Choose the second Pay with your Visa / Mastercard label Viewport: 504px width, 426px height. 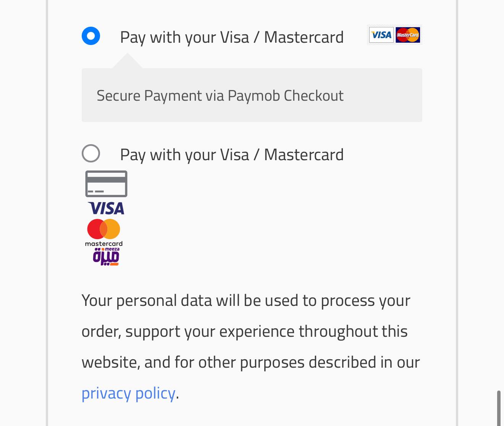[232, 155]
